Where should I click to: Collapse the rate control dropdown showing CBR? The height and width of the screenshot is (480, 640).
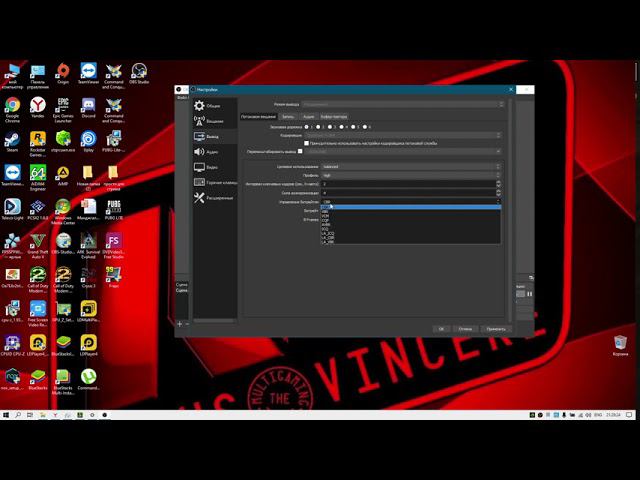[x=411, y=202]
